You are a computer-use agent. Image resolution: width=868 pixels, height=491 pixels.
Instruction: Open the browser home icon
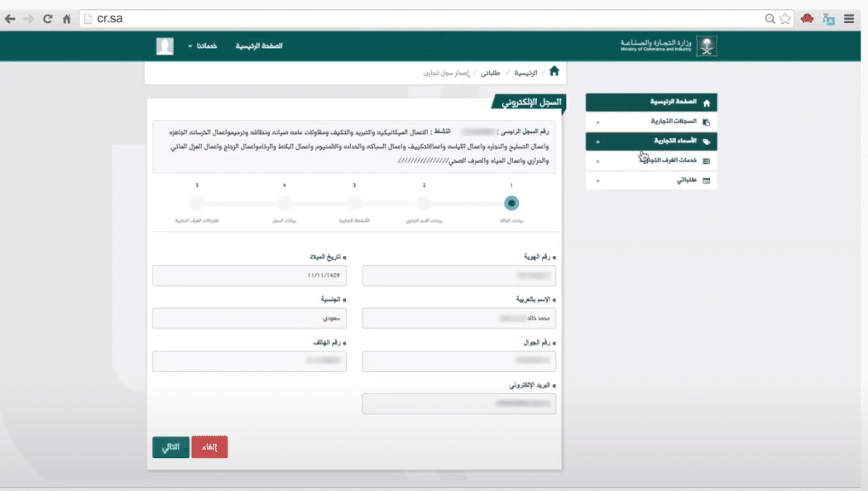pos(66,19)
